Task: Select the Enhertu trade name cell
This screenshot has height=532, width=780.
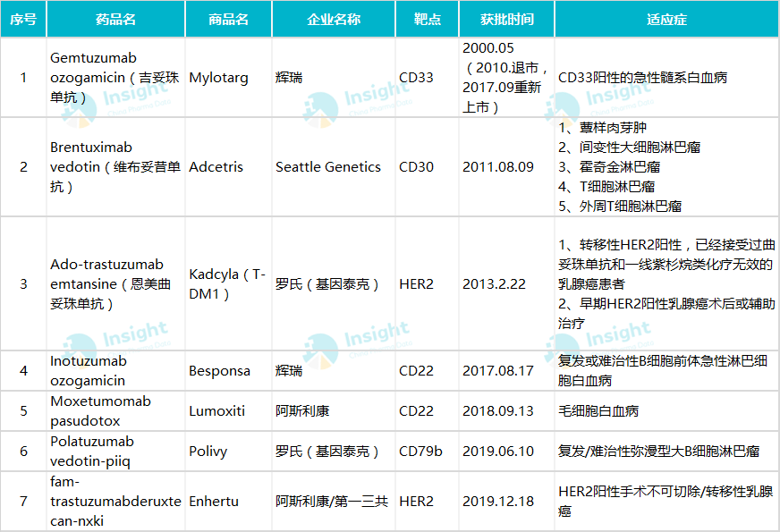Action: point(228,502)
